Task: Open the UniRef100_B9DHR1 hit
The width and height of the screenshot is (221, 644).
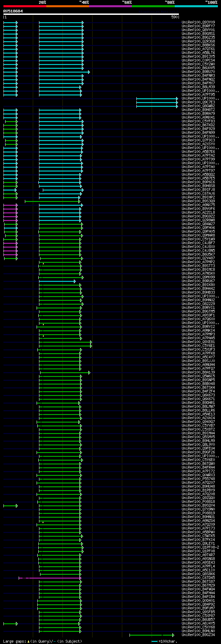Action: tap(198, 403)
